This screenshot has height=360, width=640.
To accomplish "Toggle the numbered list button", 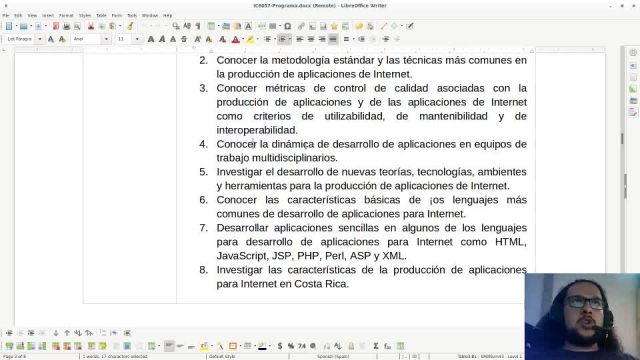I will click(x=282, y=39).
